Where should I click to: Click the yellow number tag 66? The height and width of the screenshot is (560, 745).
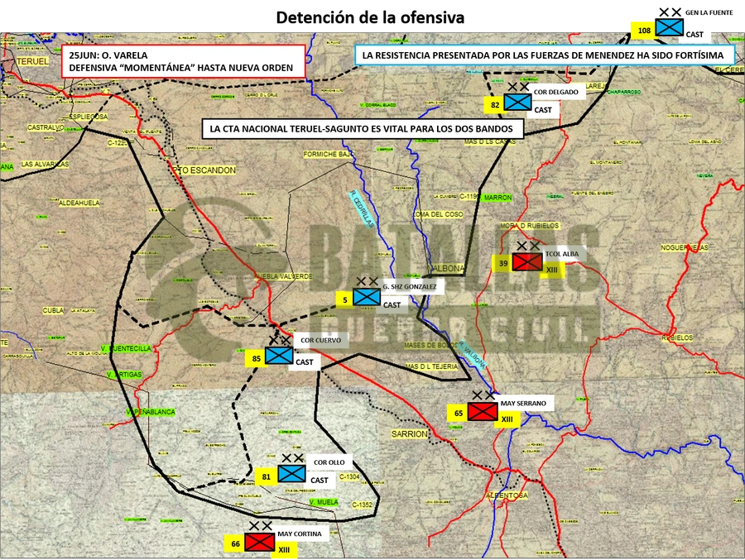tap(235, 543)
